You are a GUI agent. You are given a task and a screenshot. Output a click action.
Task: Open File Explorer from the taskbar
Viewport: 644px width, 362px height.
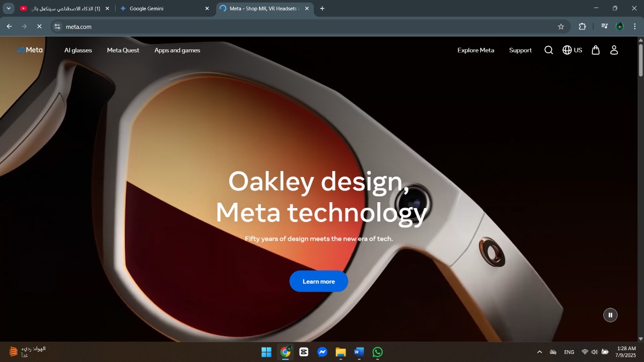[x=341, y=352]
